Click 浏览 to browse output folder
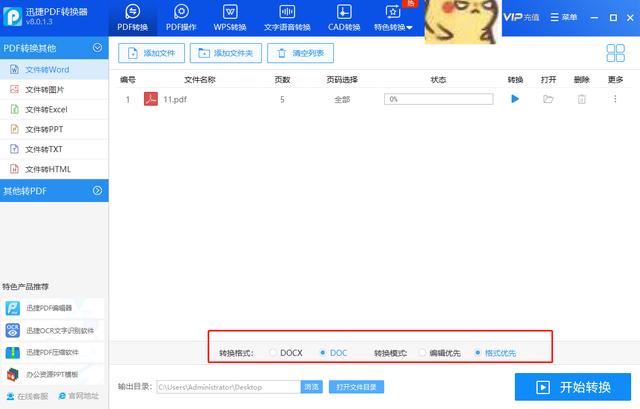This screenshot has width=640, height=409. 311,387
